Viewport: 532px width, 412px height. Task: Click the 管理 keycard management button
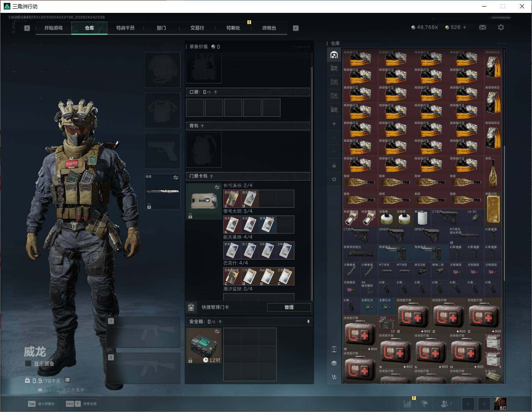pyautogui.click(x=289, y=307)
